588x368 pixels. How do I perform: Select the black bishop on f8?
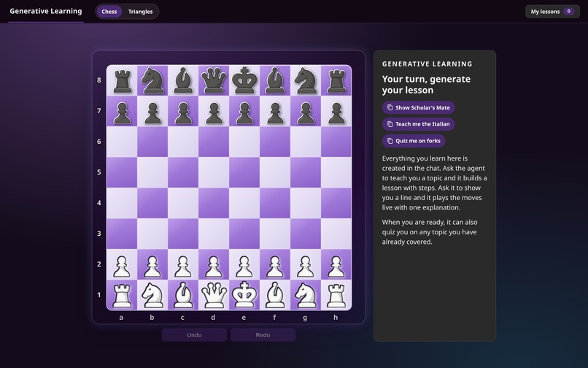pos(275,80)
